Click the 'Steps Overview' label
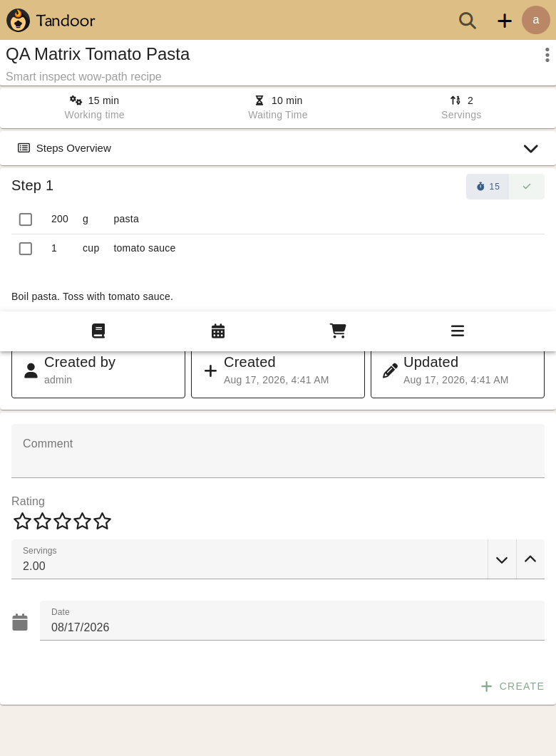Screen dimensions: 556x756 [x=73, y=148]
